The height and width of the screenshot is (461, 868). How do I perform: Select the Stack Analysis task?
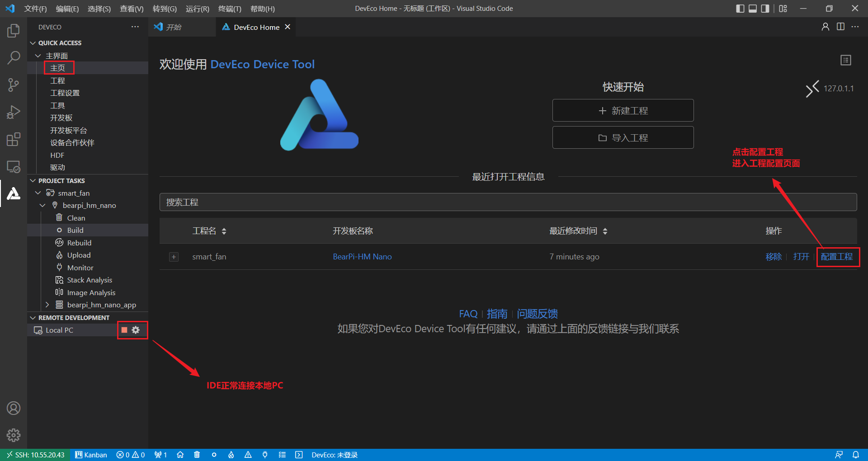pos(88,280)
